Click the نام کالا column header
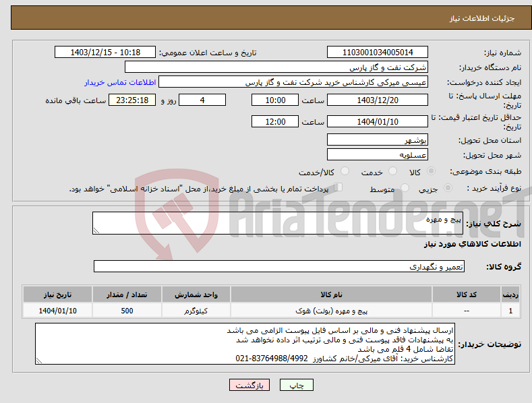532x403 pixels. 331,294
